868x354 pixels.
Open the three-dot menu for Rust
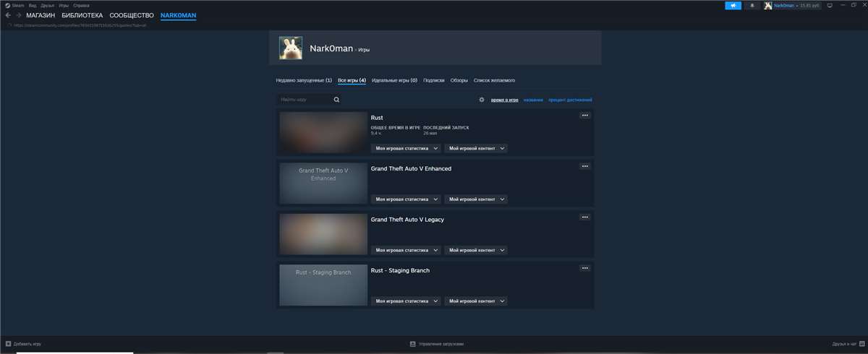click(x=585, y=116)
